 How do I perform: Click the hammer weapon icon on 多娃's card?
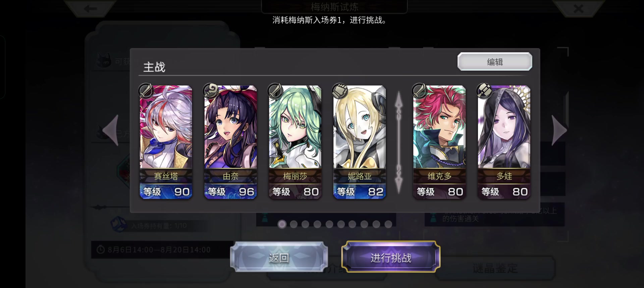pos(484,90)
